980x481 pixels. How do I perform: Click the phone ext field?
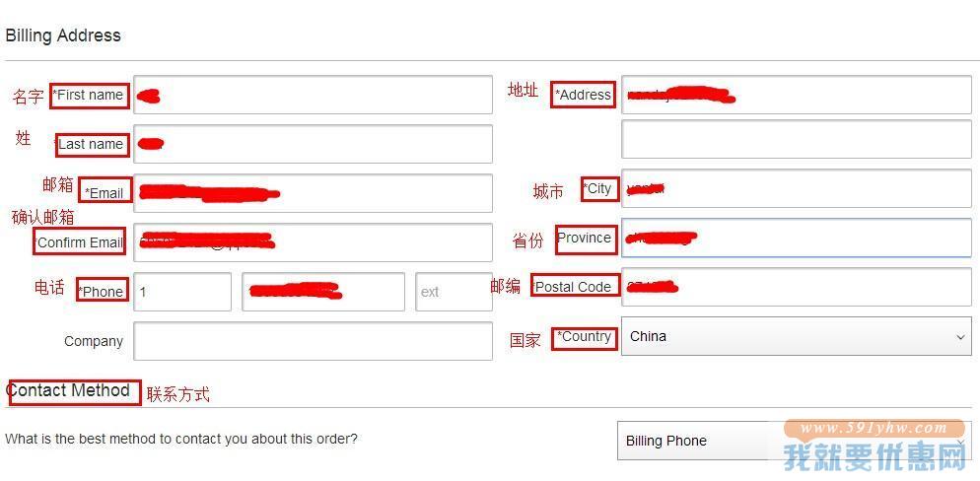point(454,292)
